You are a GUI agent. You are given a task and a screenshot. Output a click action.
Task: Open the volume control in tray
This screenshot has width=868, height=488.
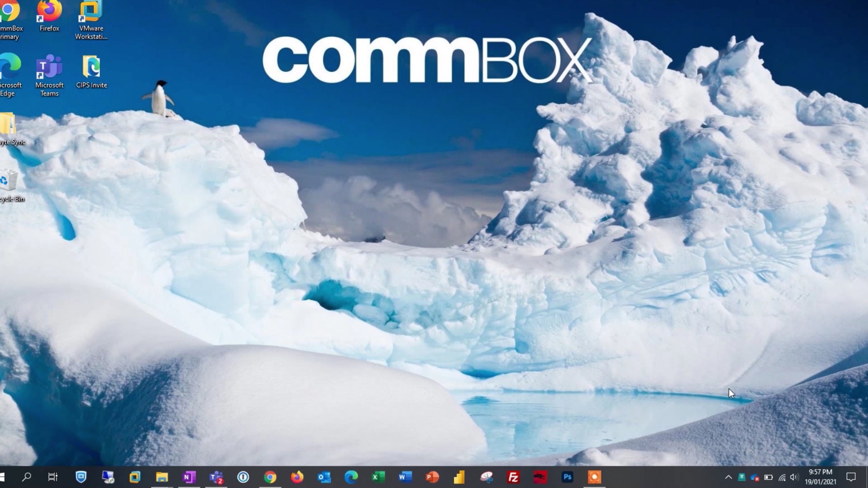[x=794, y=477]
